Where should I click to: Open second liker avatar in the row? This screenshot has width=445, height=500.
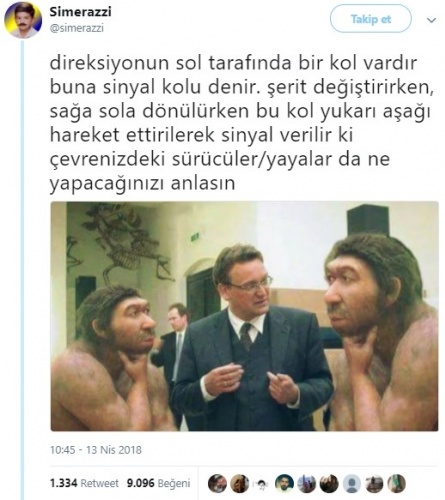[240, 483]
